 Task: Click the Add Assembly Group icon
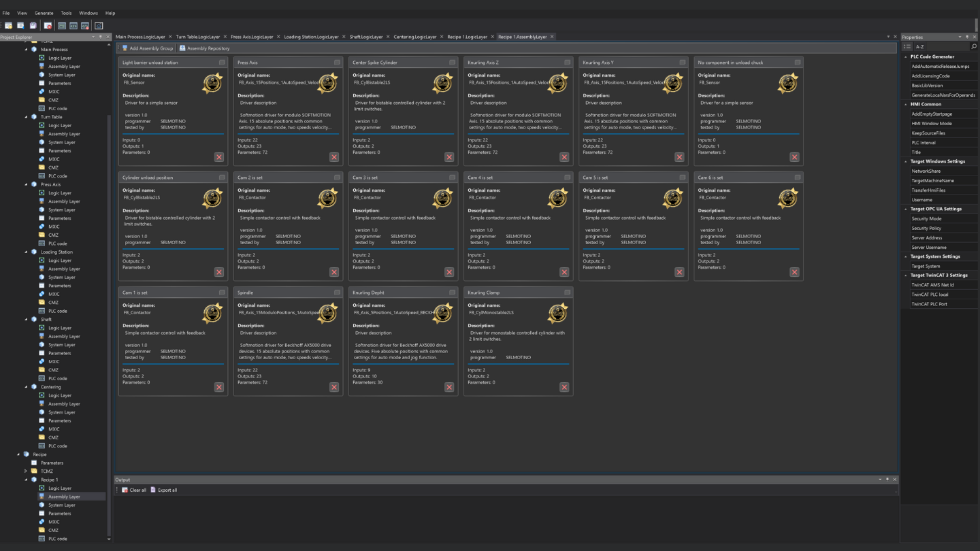125,48
